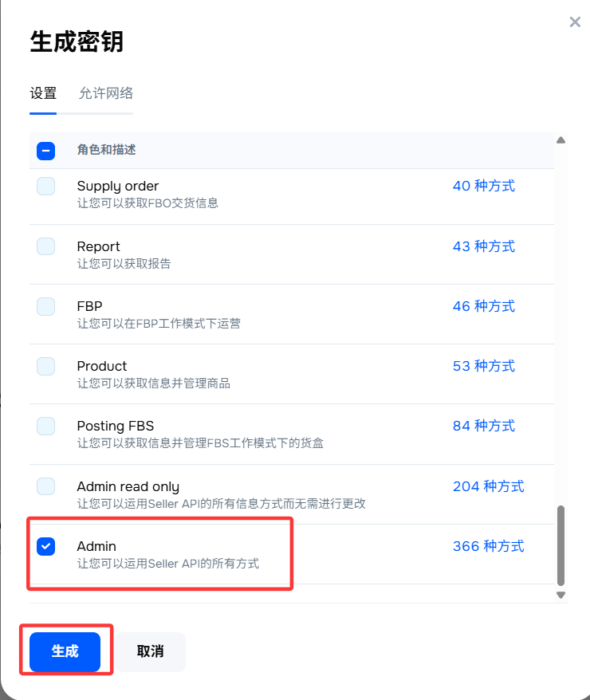Enable Admin read only checkbox
The height and width of the screenshot is (700, 590).
(46, 486)
